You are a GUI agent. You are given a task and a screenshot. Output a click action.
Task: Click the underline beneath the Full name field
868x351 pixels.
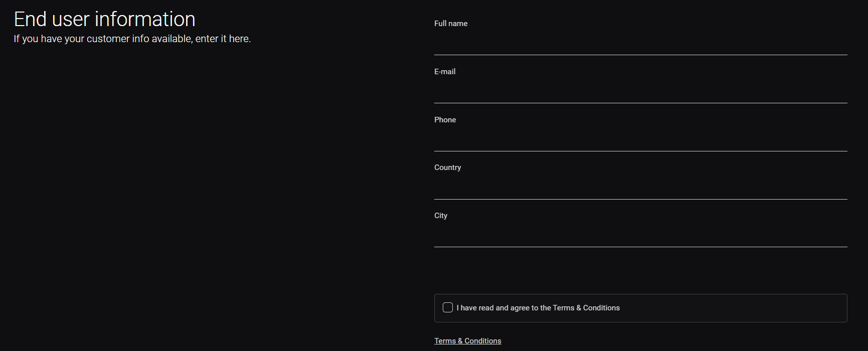point(640,55)
